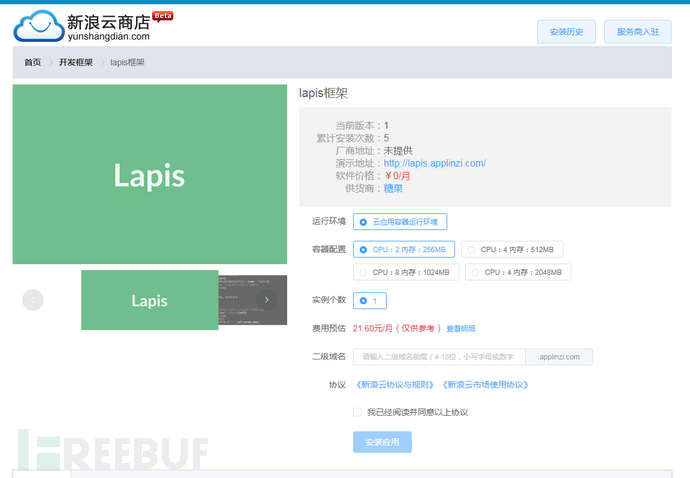
Task: View the large Lapis preview image
Action: click(x=150, y=174)
